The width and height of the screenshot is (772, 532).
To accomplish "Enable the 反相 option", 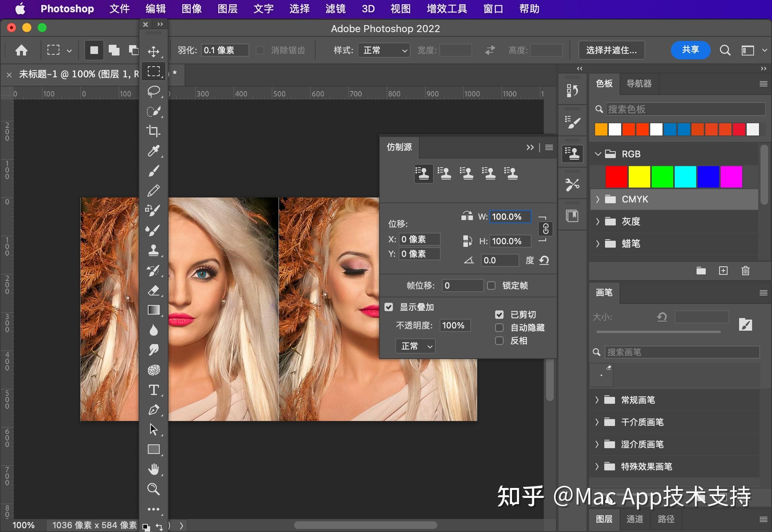I will [x=499, y=341].
